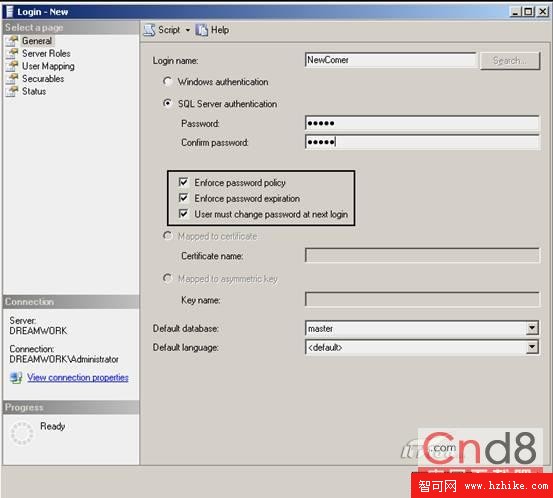Click the Server Roles page icon
This screenshot has width=553, height=498.
pos(12,54)
